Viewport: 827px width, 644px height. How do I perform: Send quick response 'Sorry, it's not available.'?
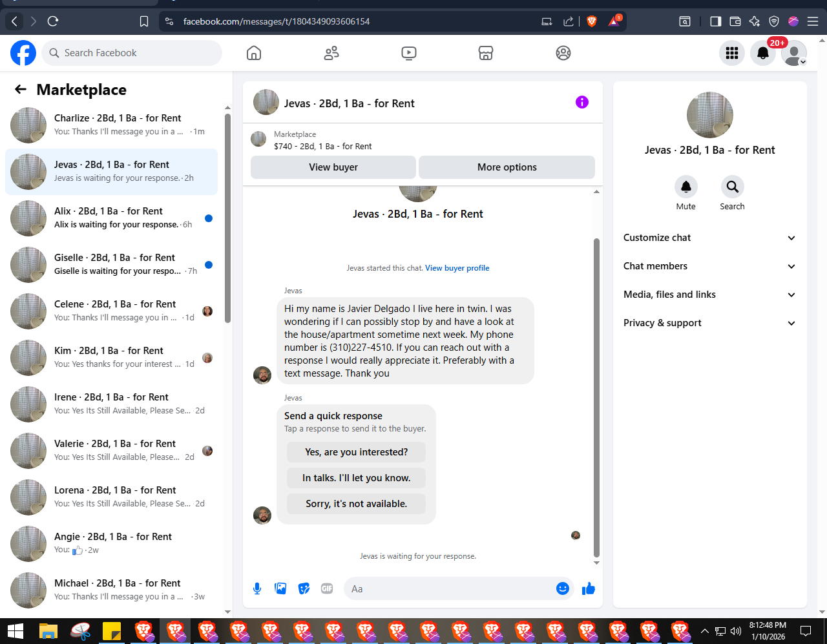click(x=357, y=504)
